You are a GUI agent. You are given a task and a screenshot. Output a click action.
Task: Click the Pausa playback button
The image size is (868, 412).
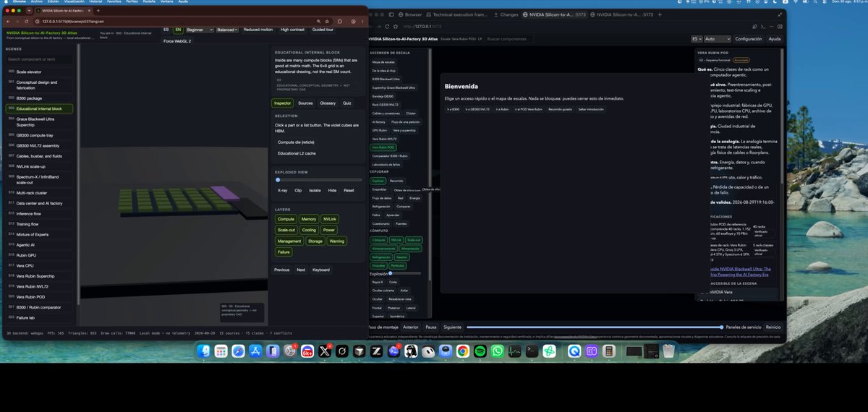pyautogui.click(x=431, y=327)
